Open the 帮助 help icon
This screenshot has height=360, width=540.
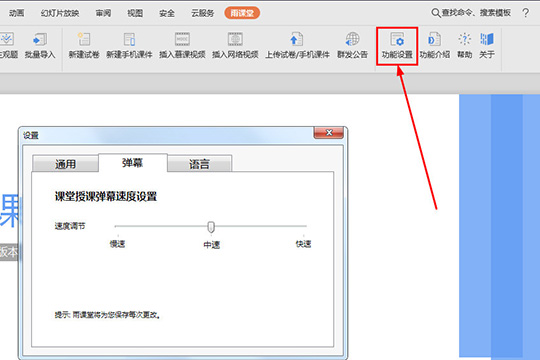tap(465, 39)
